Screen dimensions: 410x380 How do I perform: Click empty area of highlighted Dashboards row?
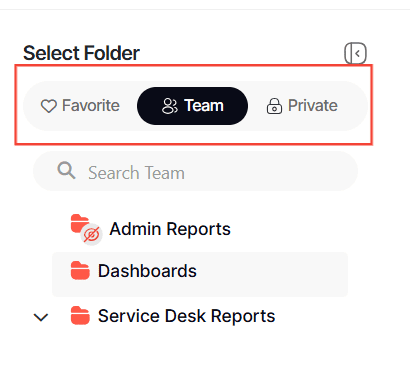pos(272,274)
